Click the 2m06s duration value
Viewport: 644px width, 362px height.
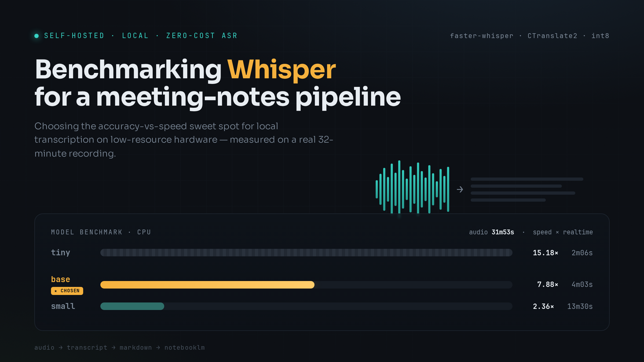click(x=582, y=253)
